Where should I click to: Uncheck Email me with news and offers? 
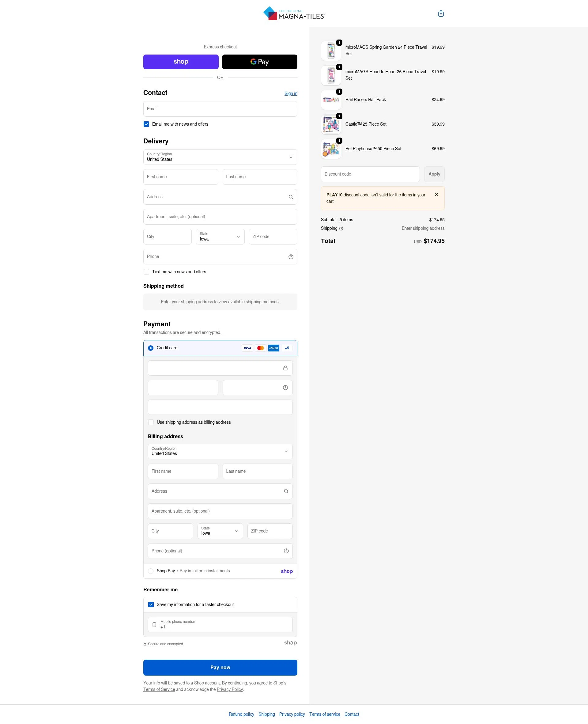click(146, 124)
